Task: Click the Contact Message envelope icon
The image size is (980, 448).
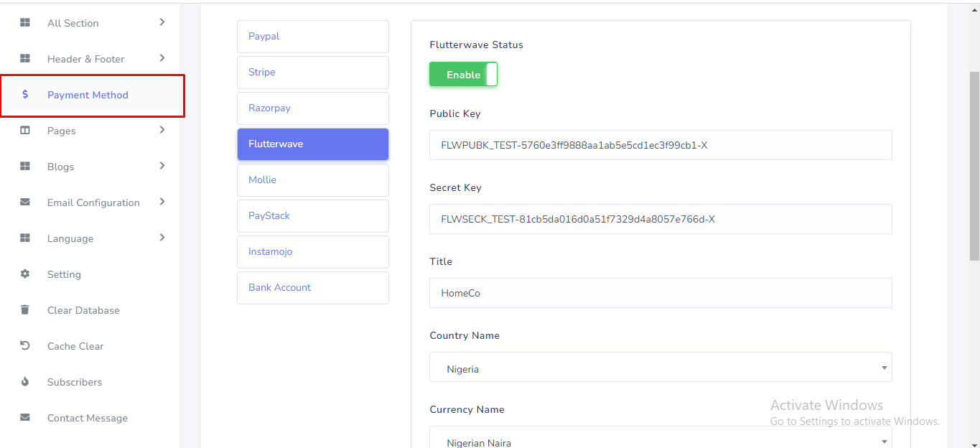Action: pyautogui.click(x=25, y=418)
